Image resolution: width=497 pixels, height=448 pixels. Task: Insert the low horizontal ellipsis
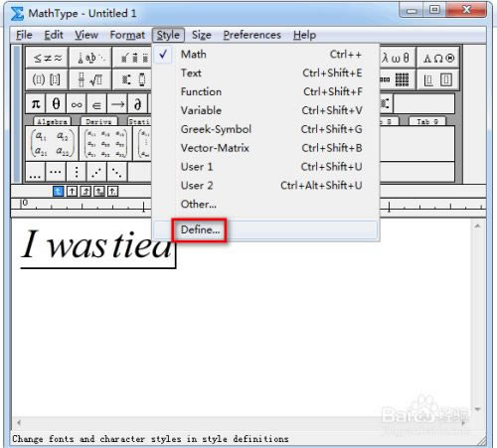coord(35,172)
